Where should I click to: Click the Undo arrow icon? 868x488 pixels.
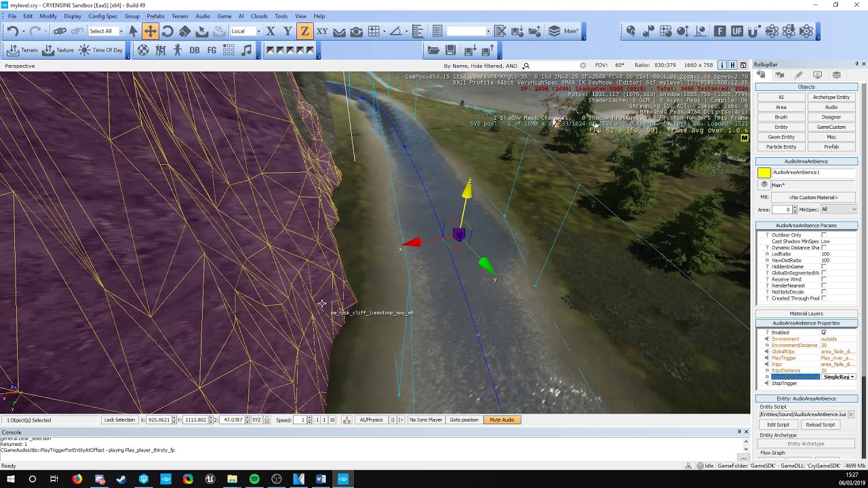point(13,30)
